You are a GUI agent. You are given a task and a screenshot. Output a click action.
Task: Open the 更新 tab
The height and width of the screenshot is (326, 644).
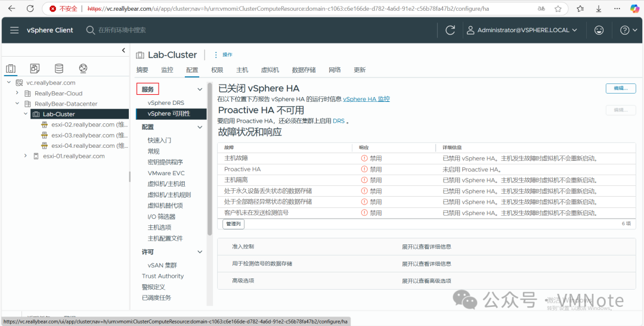point(360,70)
